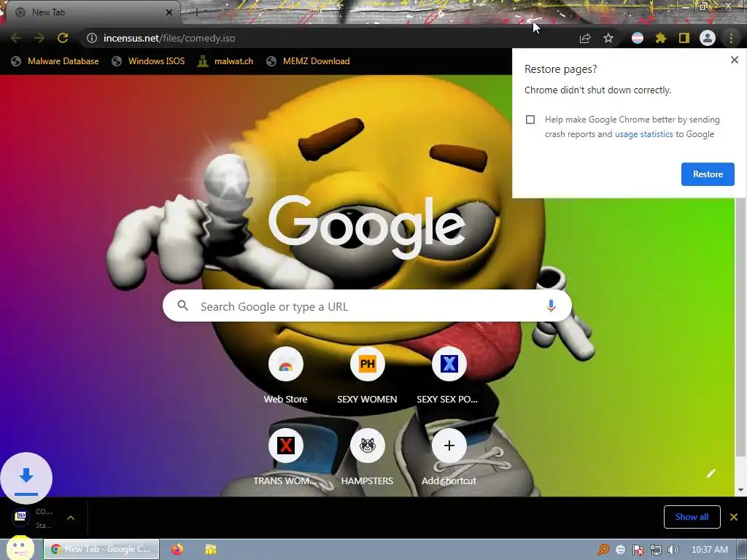Dismiss the Restore pages popup

[x=734, y=60]
